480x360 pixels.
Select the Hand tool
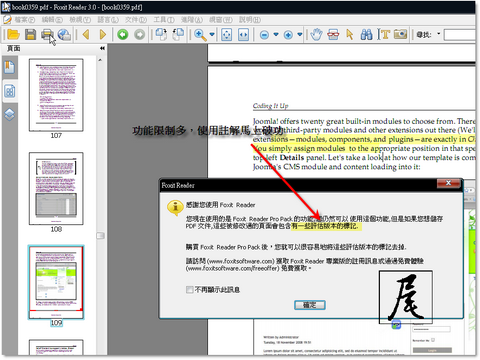[316, 34]
